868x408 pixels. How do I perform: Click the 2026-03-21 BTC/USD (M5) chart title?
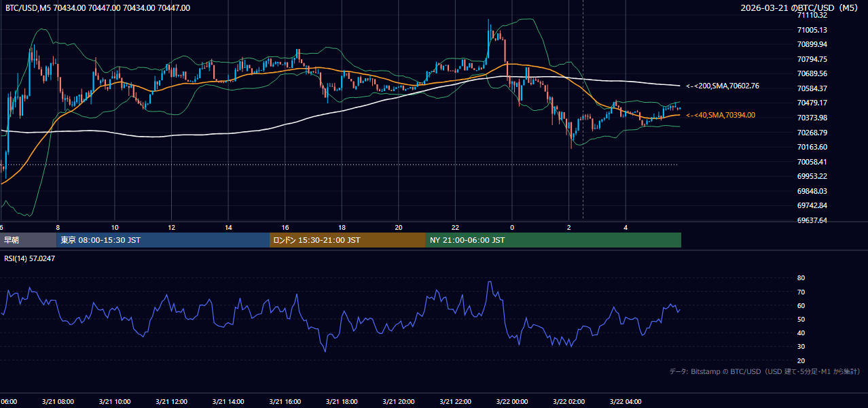click(x=801, y=7)
